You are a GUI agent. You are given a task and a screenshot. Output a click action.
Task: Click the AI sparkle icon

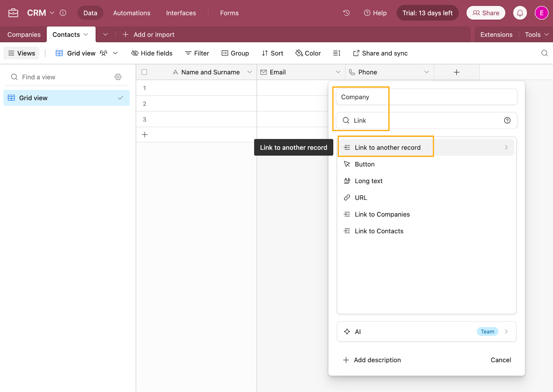347,332
